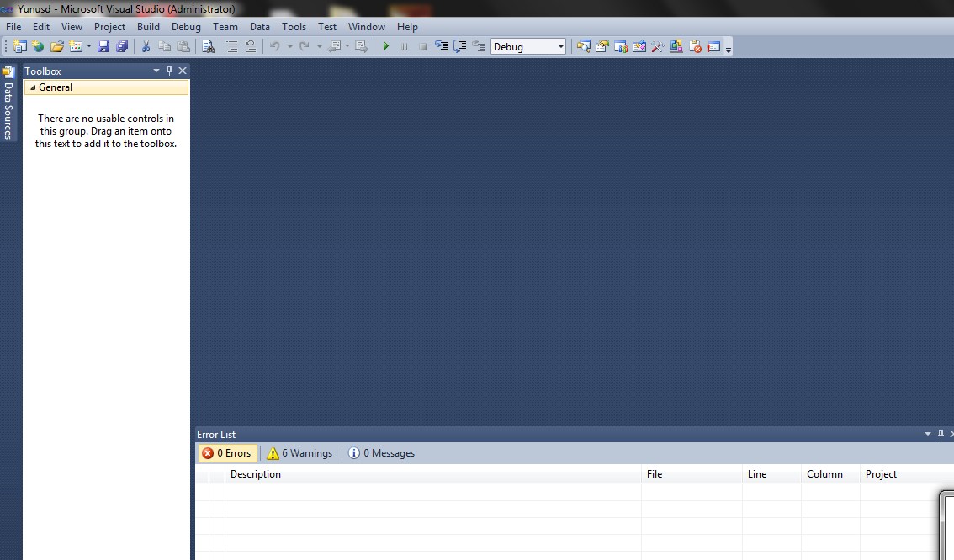Sort by Project column header

tap(907, 474)
